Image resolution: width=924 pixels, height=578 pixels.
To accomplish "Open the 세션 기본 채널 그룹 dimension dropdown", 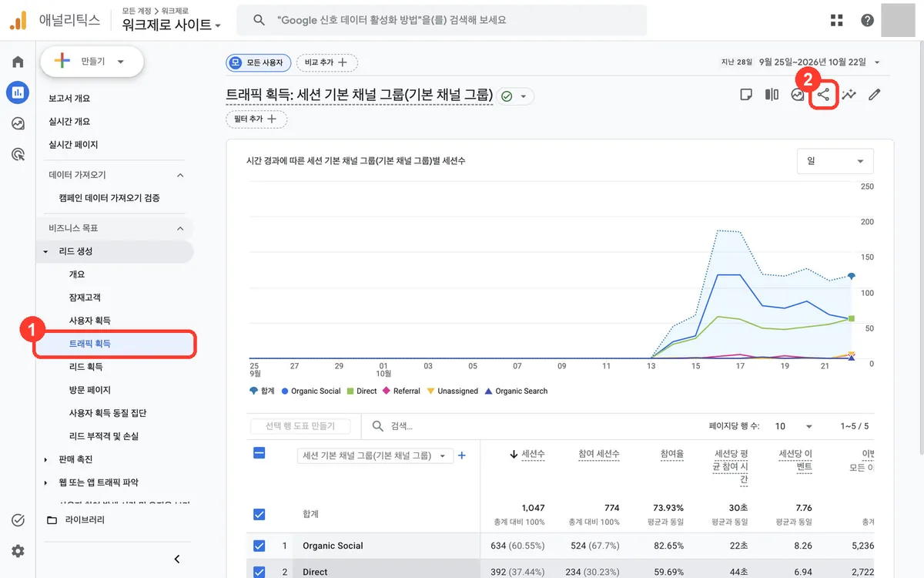I will pyautogui.click(x=375, y=455).
